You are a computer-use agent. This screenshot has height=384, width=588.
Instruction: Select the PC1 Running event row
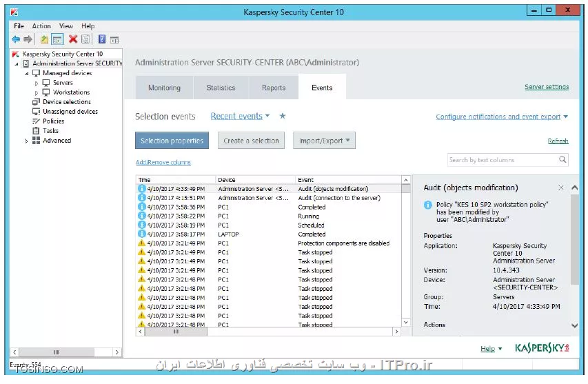click(269, 216)
